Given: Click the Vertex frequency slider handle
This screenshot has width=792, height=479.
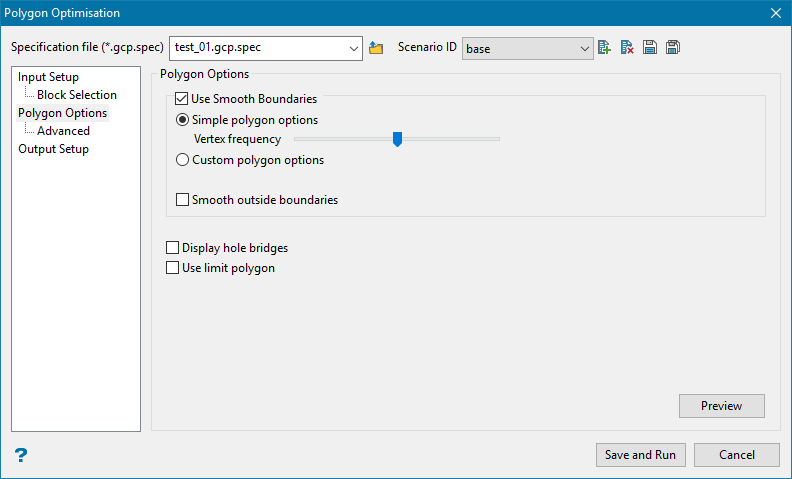Looking at the screenshot, I should tap(397, 139).
